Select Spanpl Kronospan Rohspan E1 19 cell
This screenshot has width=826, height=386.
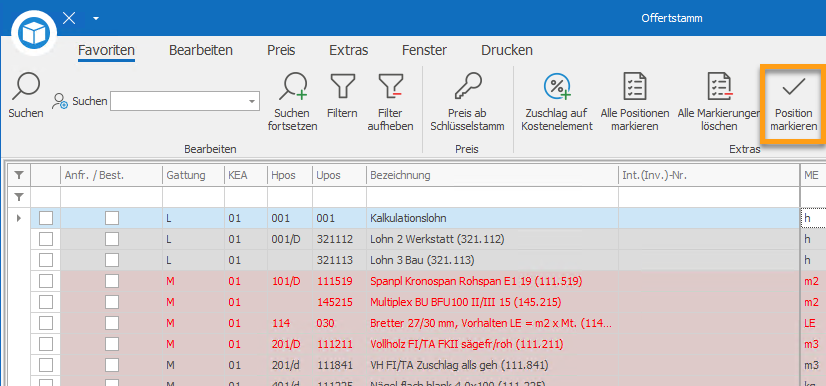tap(492, 281)
